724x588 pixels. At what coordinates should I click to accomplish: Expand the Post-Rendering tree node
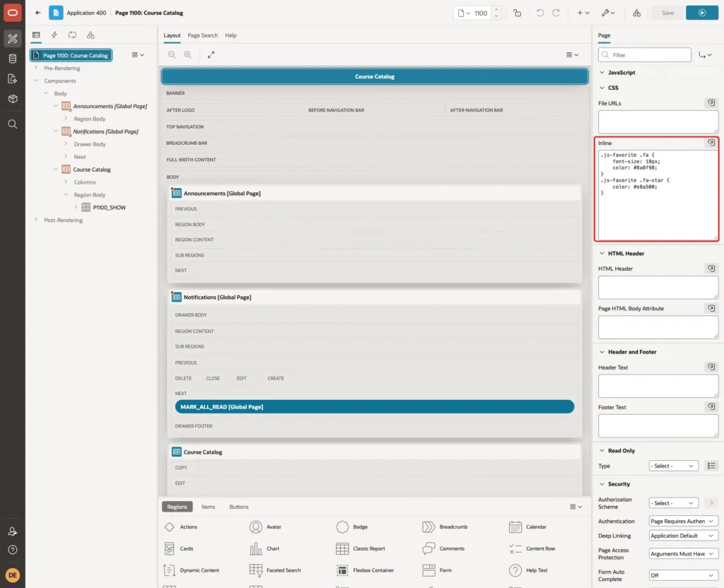pyautogui.click(x=36, y=220)
